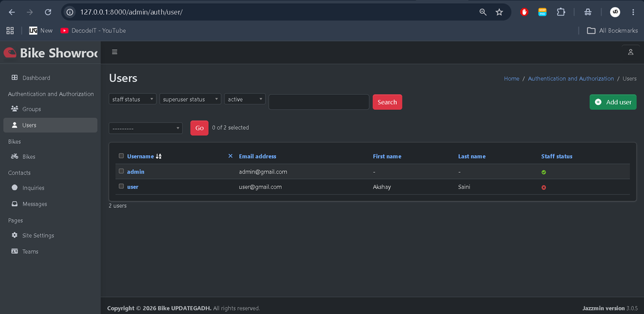Click the zoom magnifier icon in address bar
Screen dimensions: 644x314
point(483,13)
